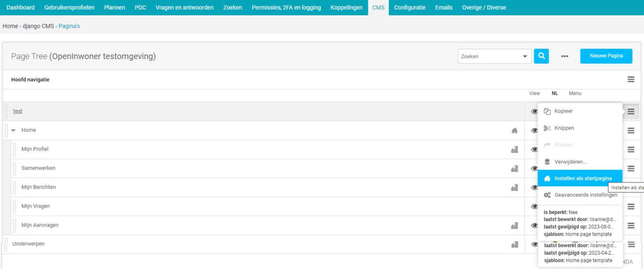Open the django CMS breadcrumb link

[38, 26]
